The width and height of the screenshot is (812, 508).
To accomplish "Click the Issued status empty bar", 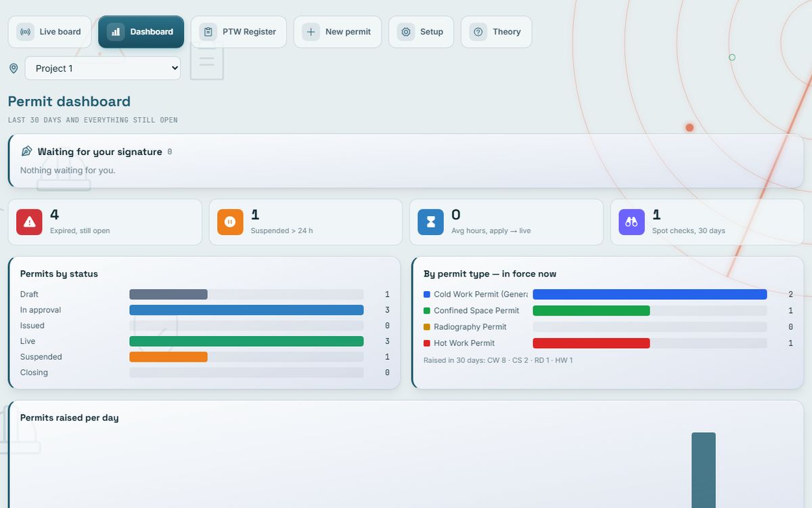I will [x=246, y=326].
